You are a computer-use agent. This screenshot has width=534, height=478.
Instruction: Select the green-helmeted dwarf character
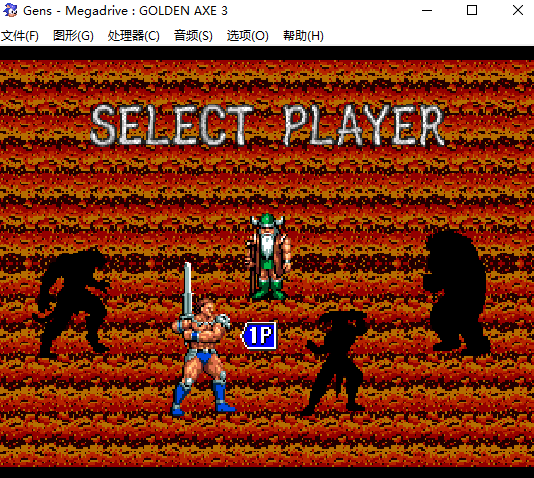(268, 257)
